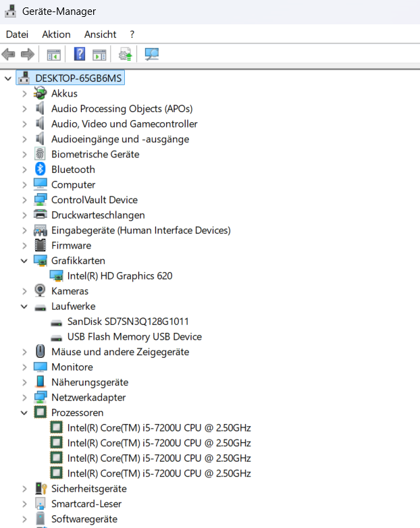The height and width of the screenshot is (528, 420).
Task: Click the Akkus battery icon
Action: tap(40, 93)
